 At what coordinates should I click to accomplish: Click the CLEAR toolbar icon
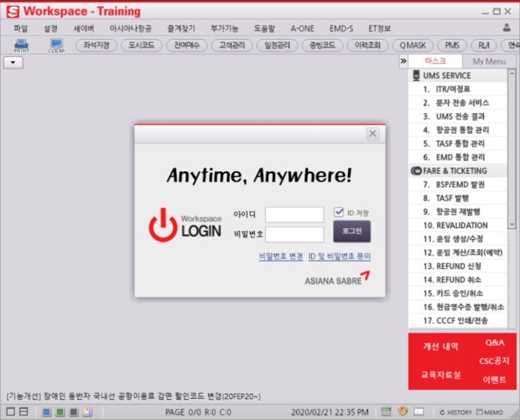click(x=57, y=46)
